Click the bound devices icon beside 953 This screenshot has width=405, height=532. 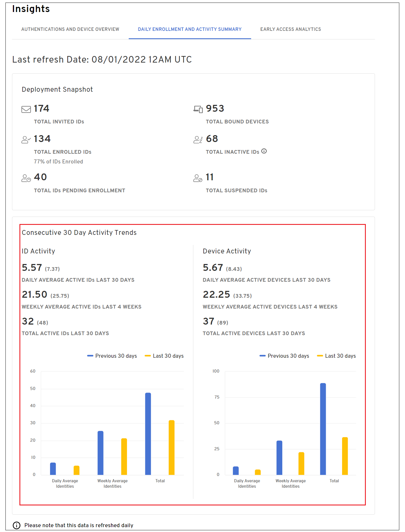tap(198, 109)
